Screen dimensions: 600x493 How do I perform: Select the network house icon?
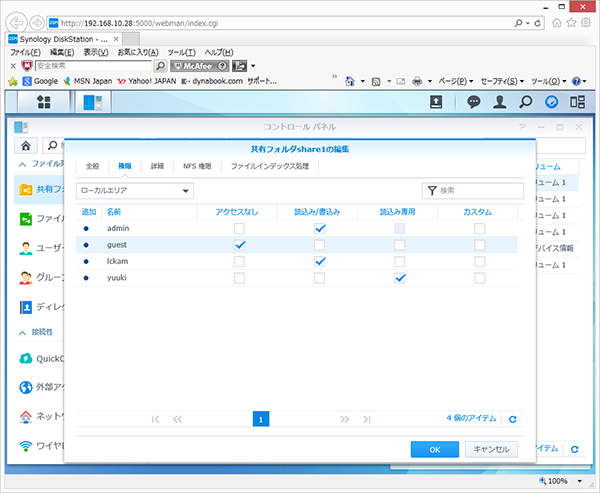point(26,416)
